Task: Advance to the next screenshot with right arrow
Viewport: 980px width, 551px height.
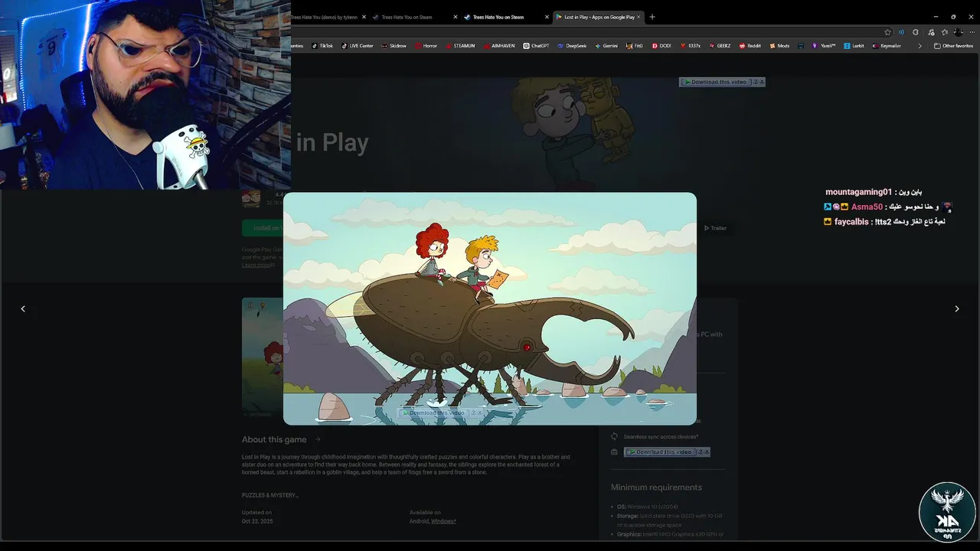Action: tap(956, 308)
